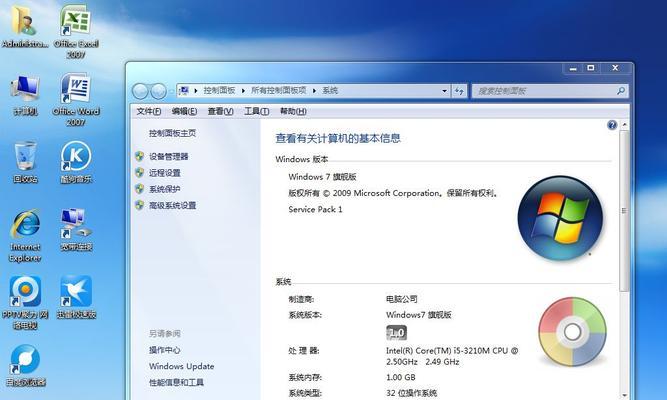Click 所有控制面板项 breadcrumb segment
This screenshot has height=400, width=667.
[x=279, y=90]
